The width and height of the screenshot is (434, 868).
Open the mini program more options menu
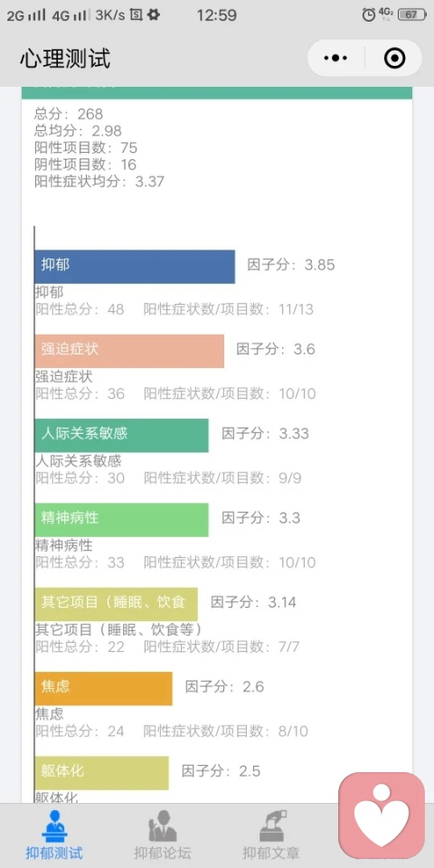point(335,58)
